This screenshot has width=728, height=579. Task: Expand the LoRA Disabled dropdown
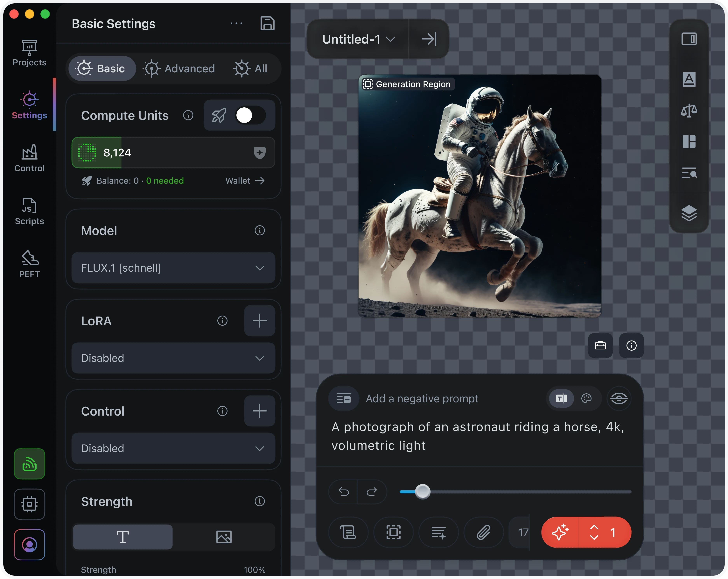(x=173, y=358)
